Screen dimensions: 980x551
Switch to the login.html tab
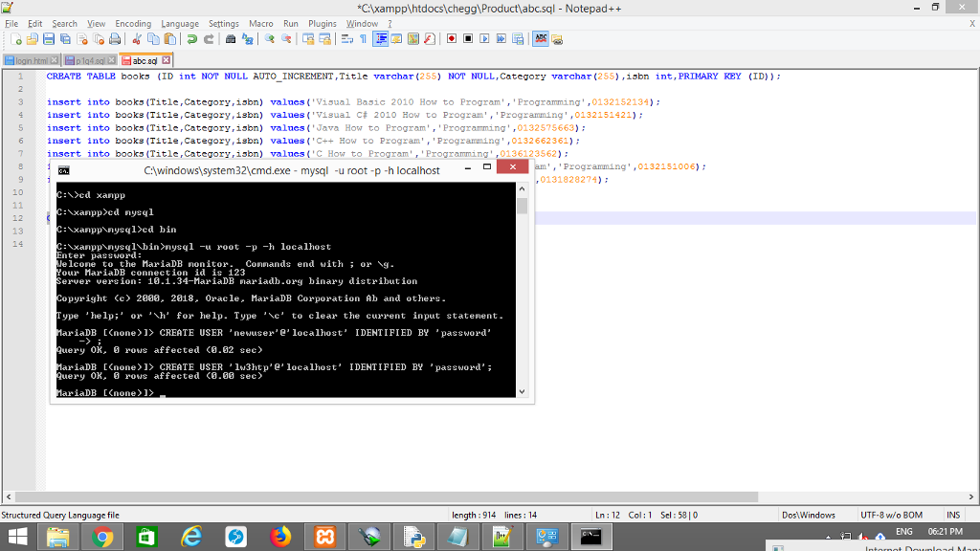32,60
